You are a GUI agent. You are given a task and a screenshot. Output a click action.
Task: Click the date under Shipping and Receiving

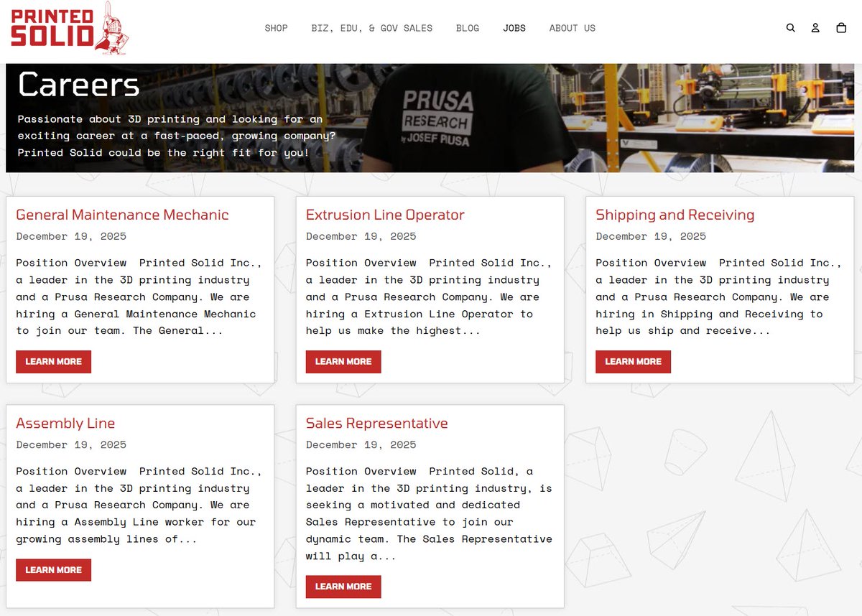point(651,236)
